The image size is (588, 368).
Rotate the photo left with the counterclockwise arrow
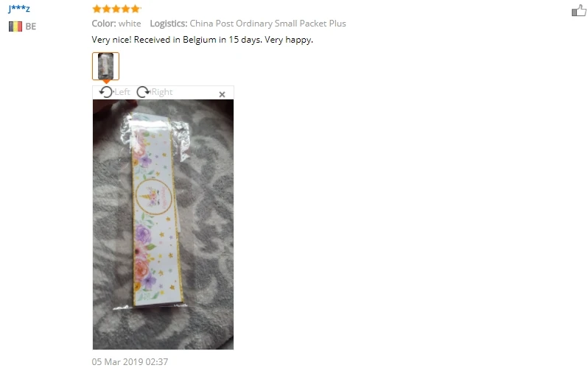(106, 92)
